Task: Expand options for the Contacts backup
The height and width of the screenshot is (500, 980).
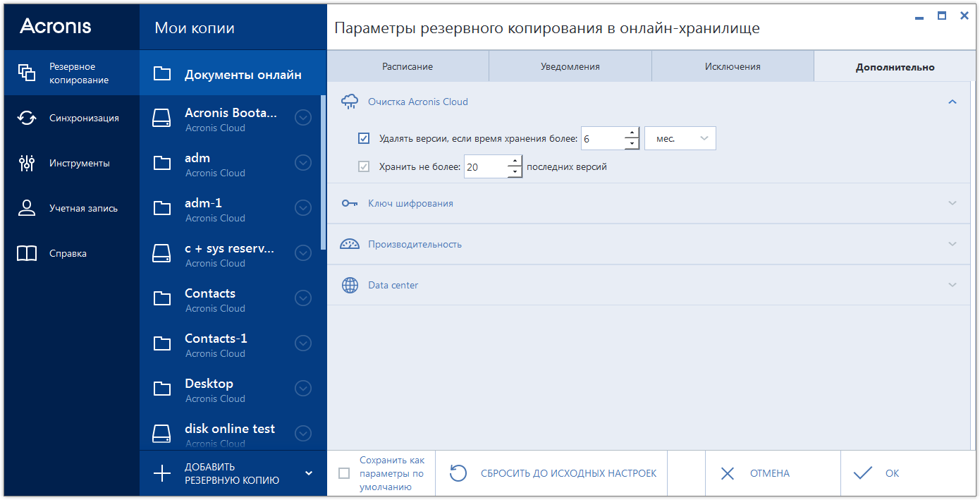Action: pos(302,298)
